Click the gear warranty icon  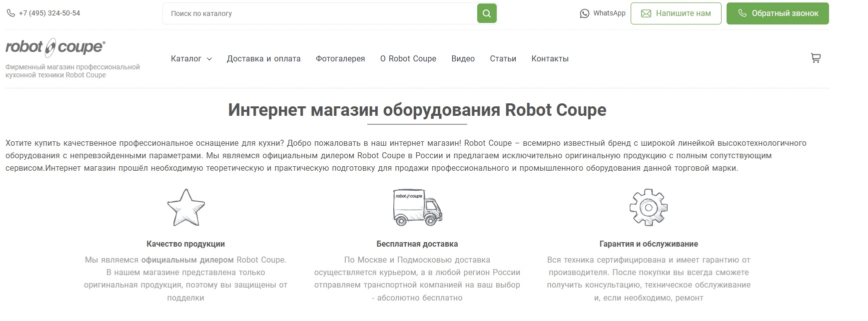point(648,207)
